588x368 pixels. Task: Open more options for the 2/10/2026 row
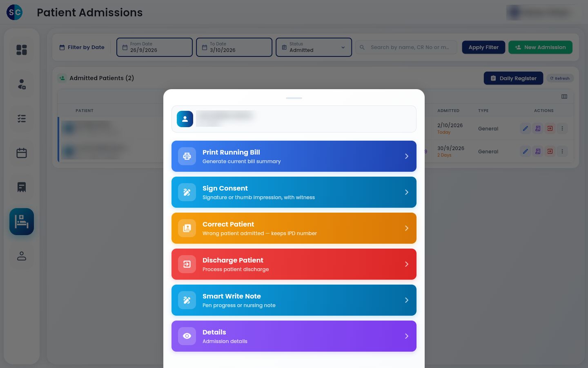562,128
